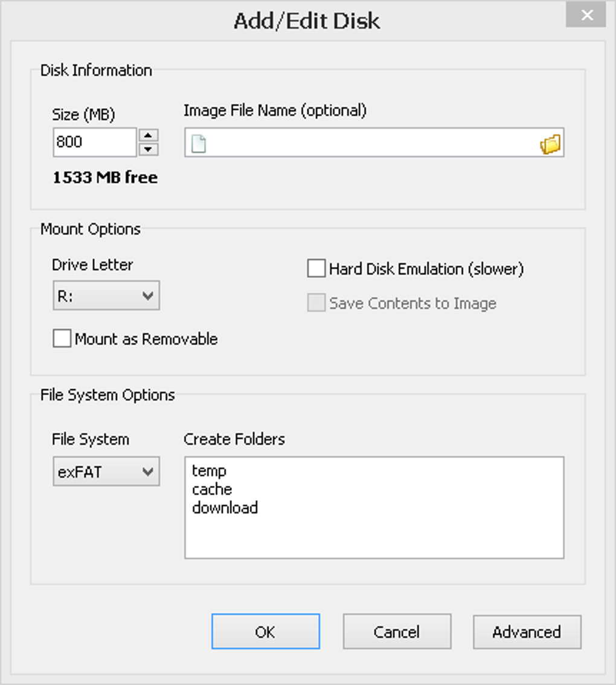
Task: Enable Hard Disk Emulation checkbox
Action: [316, 268]
